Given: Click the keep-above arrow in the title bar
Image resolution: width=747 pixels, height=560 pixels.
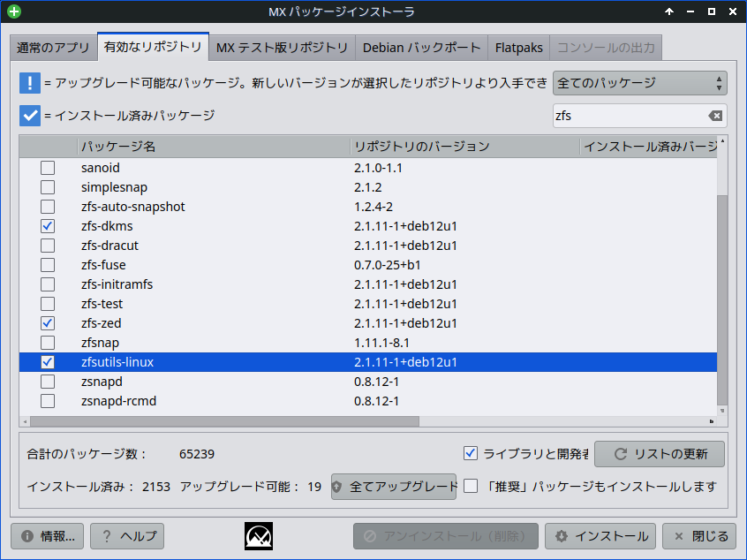Looking at the screenshot, I should coord(668,11).
